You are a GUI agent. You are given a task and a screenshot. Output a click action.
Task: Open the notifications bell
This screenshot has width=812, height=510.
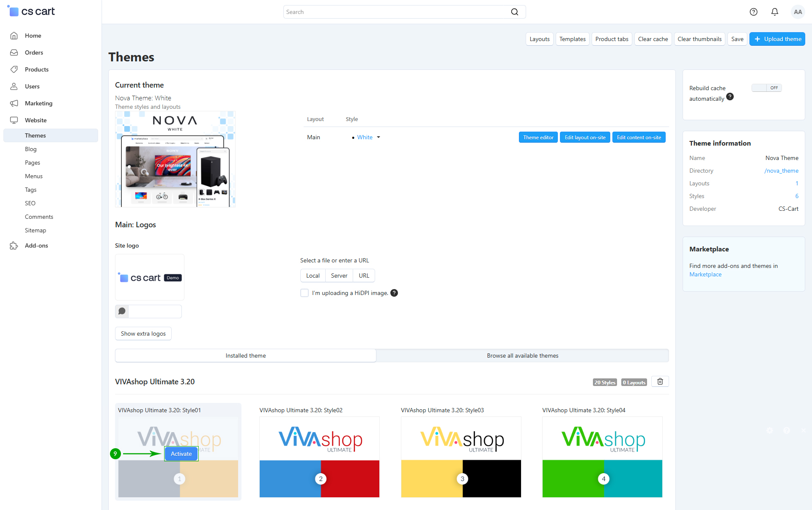[x=774, y=12]
